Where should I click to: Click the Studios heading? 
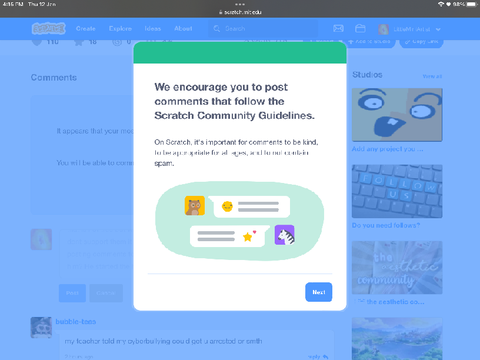point(367,75)
